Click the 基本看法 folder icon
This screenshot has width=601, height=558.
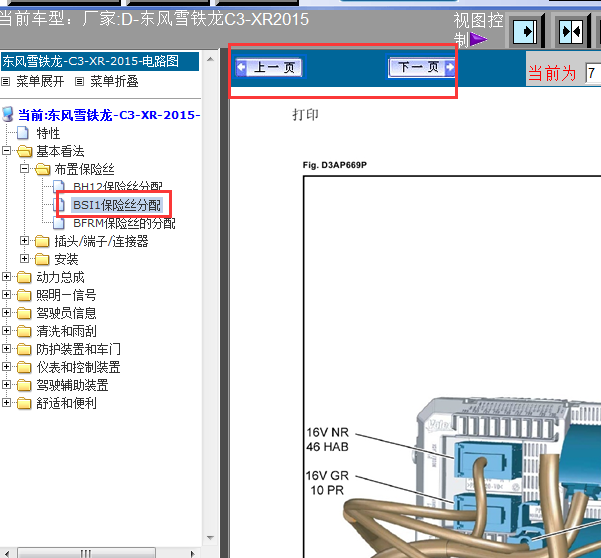[25, 151]
